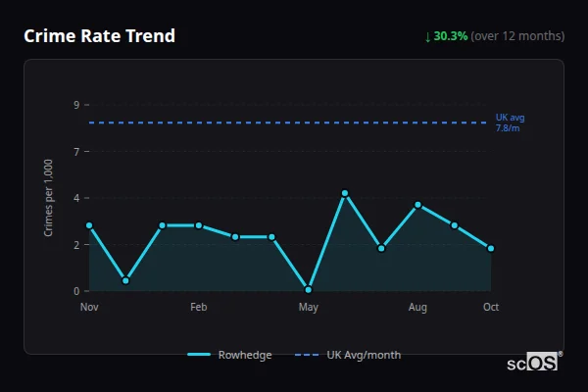588x392 pixels.
Task: Select the Nov data point on the line
Action: (89, 225)
